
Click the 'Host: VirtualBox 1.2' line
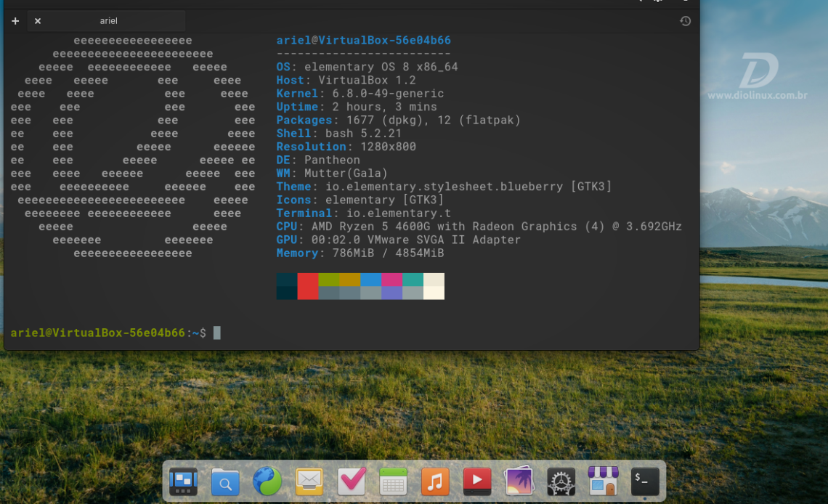(x=346, y=80)
